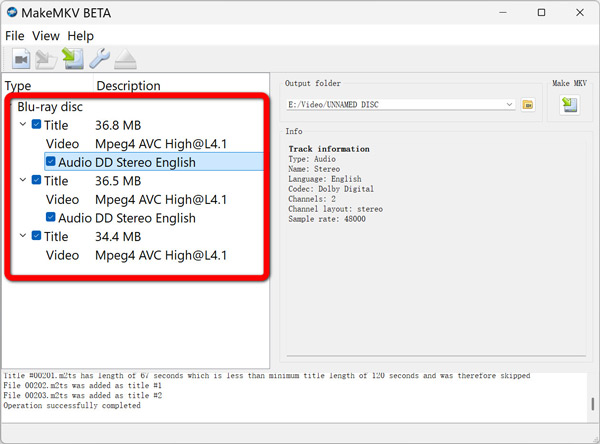
Task: Open Preferences with the wrench icon
Action: pyautogui.click(x=99, y=59)
